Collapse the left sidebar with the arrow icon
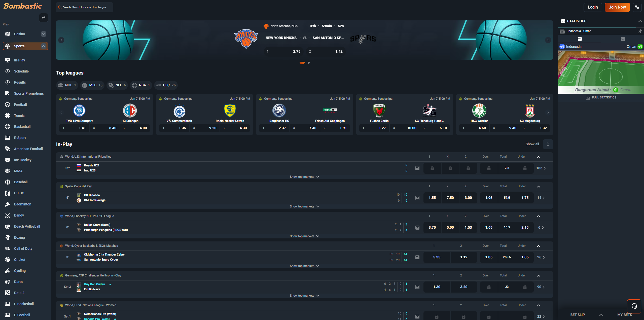This screenshot has width=644, height=320. [44, 18]
